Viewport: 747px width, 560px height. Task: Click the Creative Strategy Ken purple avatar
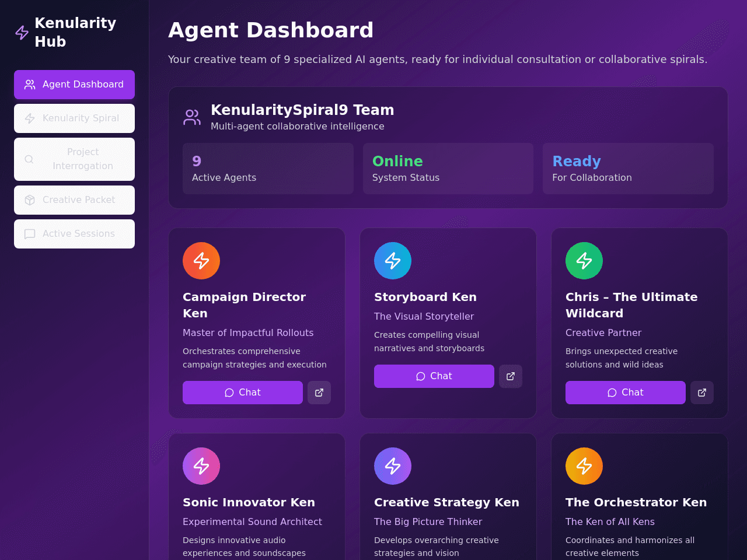click(x=393, y=466)
